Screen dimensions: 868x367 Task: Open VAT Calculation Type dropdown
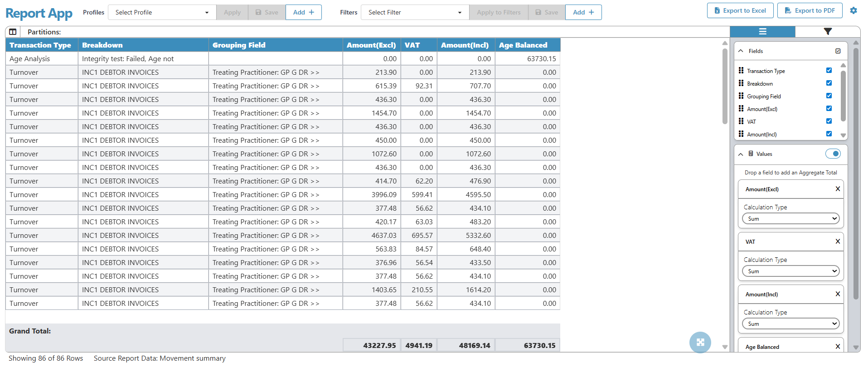tap(791, 271)
